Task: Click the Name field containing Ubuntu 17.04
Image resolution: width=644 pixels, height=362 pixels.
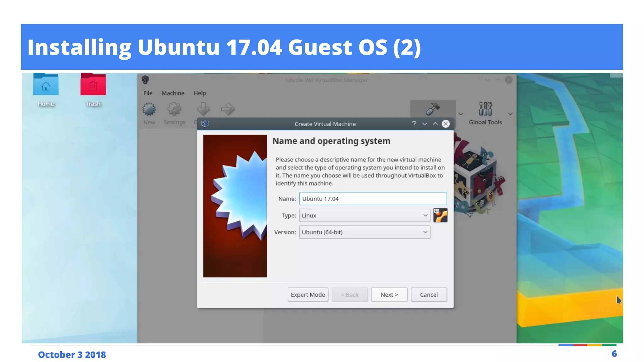Action: (x=373, y=199)
